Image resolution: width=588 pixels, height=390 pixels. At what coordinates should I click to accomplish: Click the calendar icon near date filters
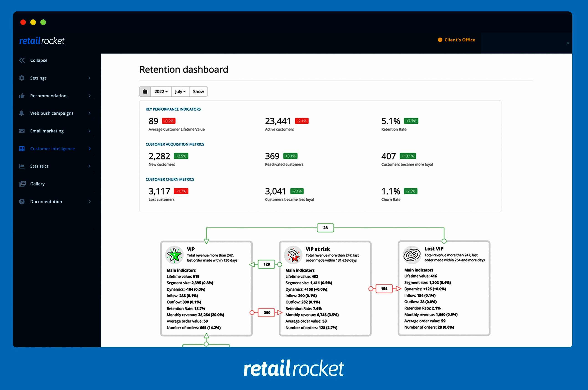coord(145,92)
